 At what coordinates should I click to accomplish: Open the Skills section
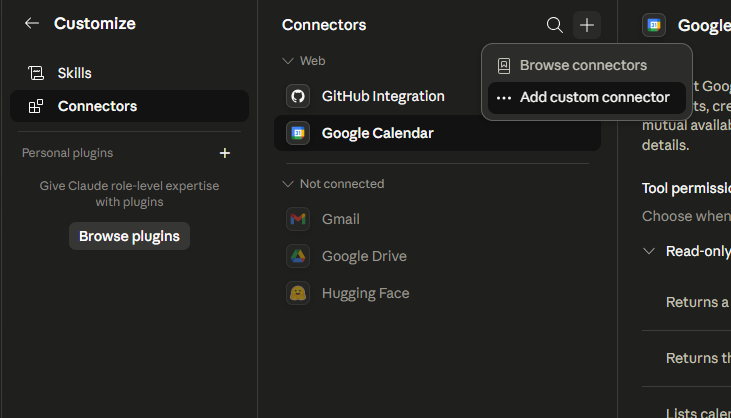point(129,73)
